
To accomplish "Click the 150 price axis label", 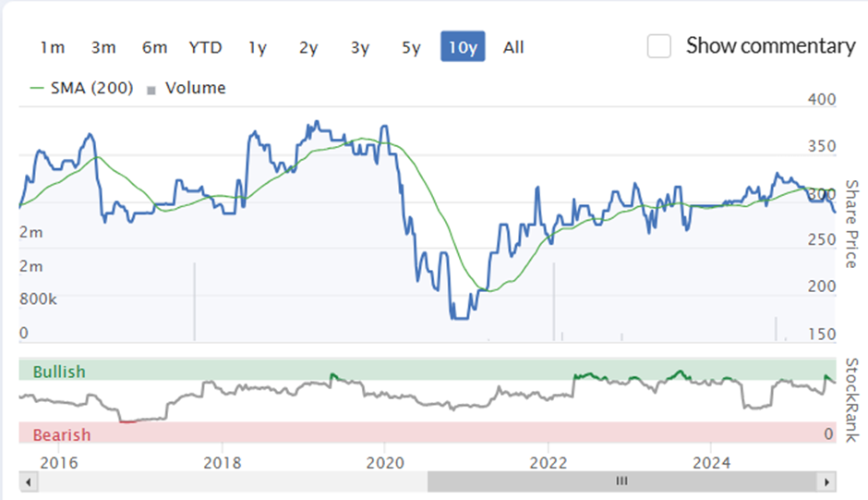I will click(x=822, y=335).
